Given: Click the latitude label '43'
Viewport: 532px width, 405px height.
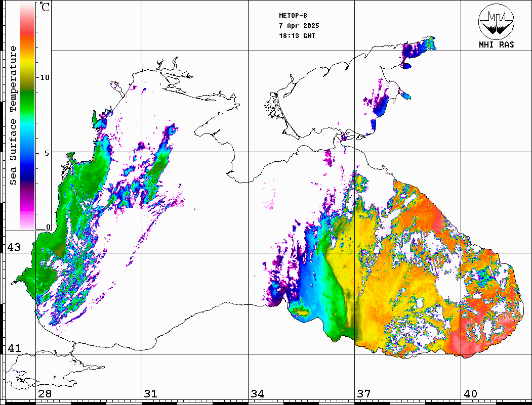Looking at the screenshot, I should click(14, 247).
